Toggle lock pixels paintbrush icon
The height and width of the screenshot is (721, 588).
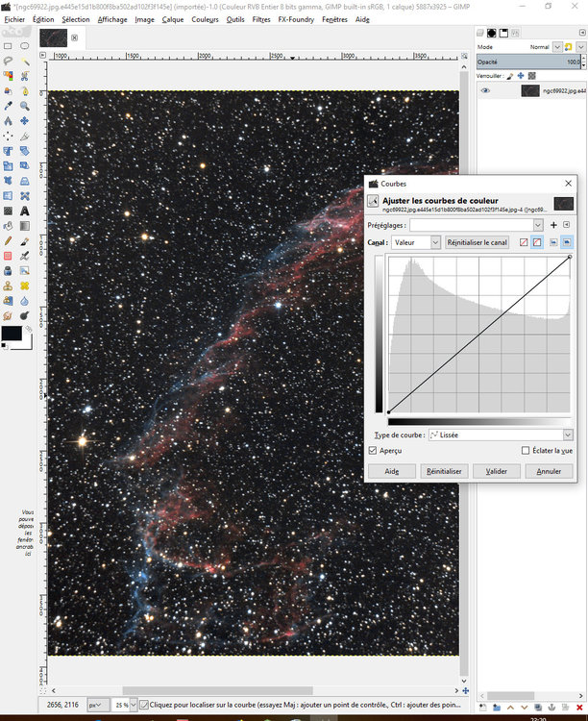tap(510, 76)
